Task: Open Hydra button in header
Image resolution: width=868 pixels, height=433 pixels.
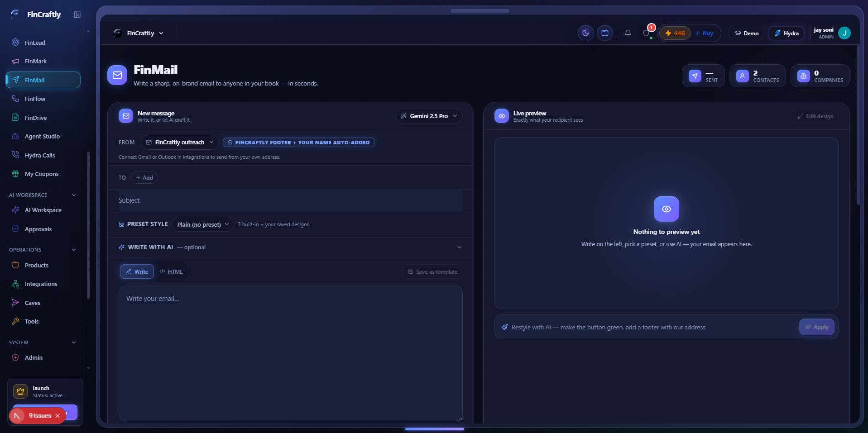Action: 786,33
